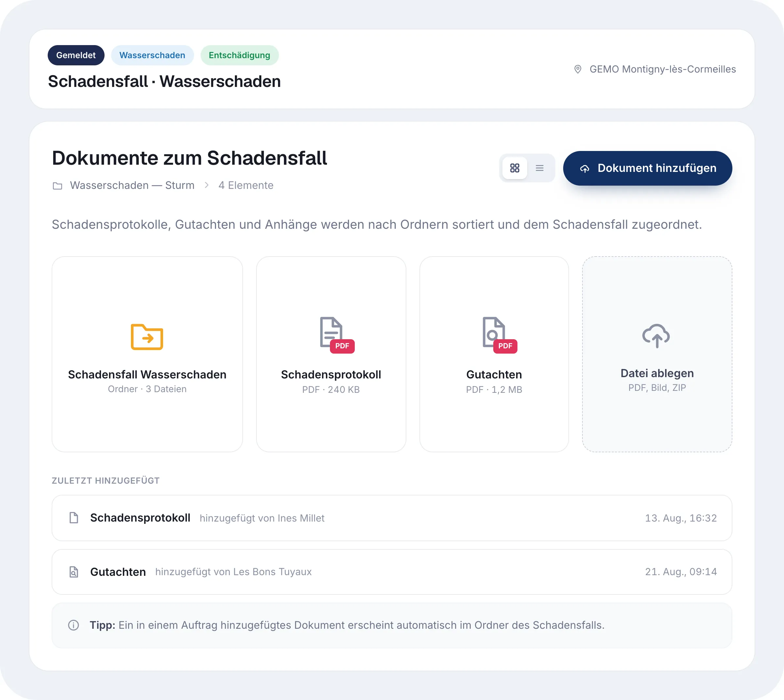Click timestamp 13. Aug., 16:32
The image size is (784, 700).
[x=681, y=518]
